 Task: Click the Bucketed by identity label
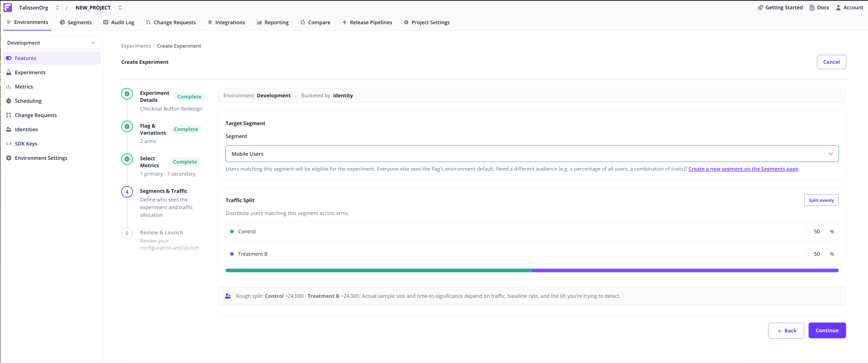pos(327,96)
